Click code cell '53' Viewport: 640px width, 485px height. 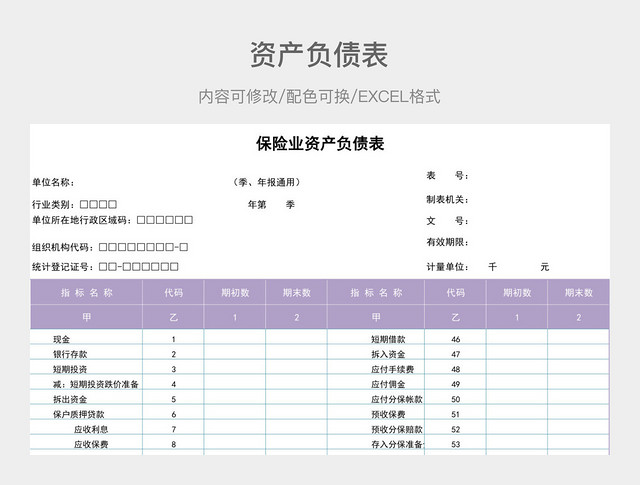tap(456, 444)
